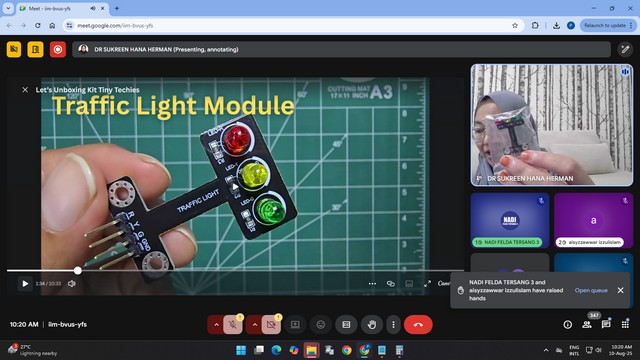Open the emoji reactions button
The image size is (640, 360).
tap(321, 324)
